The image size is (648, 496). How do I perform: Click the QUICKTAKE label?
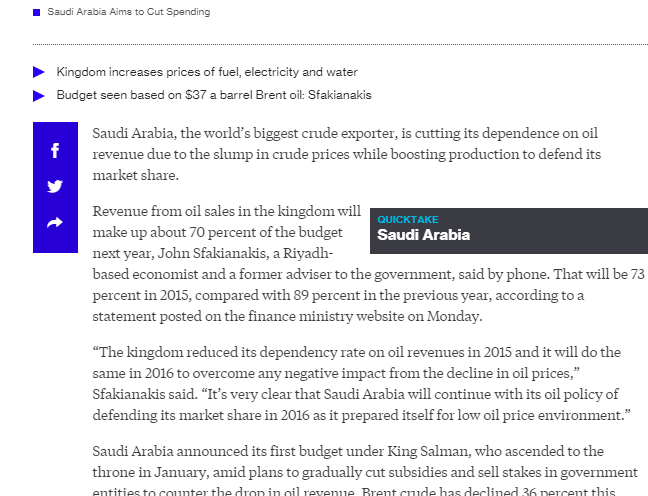(408, 219)
